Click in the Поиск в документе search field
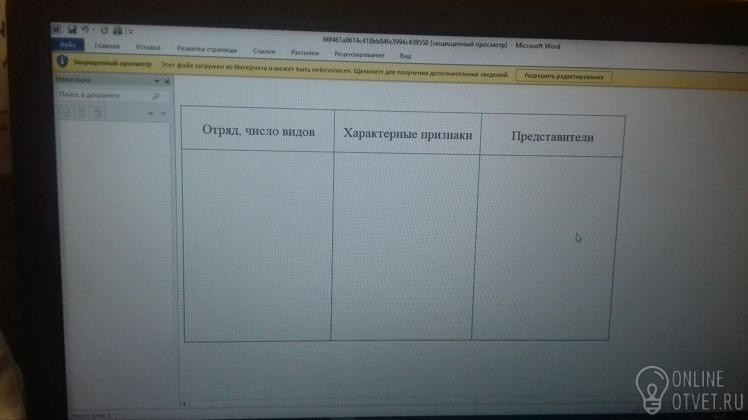Image resolution: width=748 pixels, height=420 pixels. pyautogui.click(x=100, y=96)
